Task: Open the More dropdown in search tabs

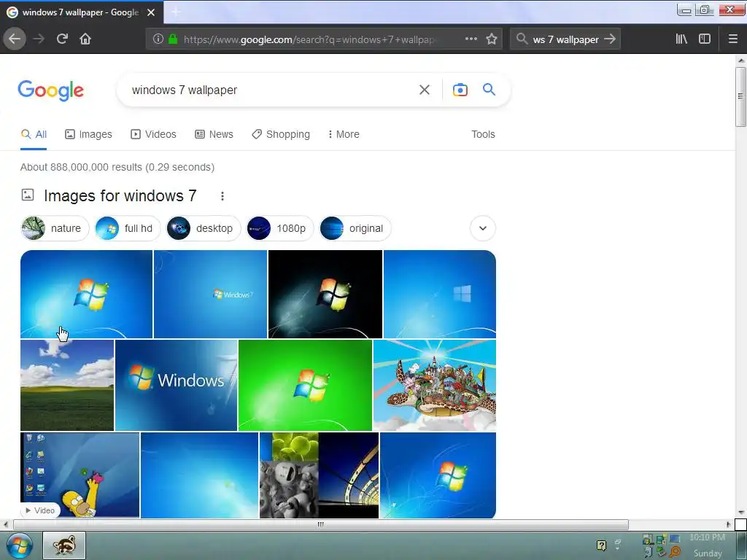Action: pos(344,134)
